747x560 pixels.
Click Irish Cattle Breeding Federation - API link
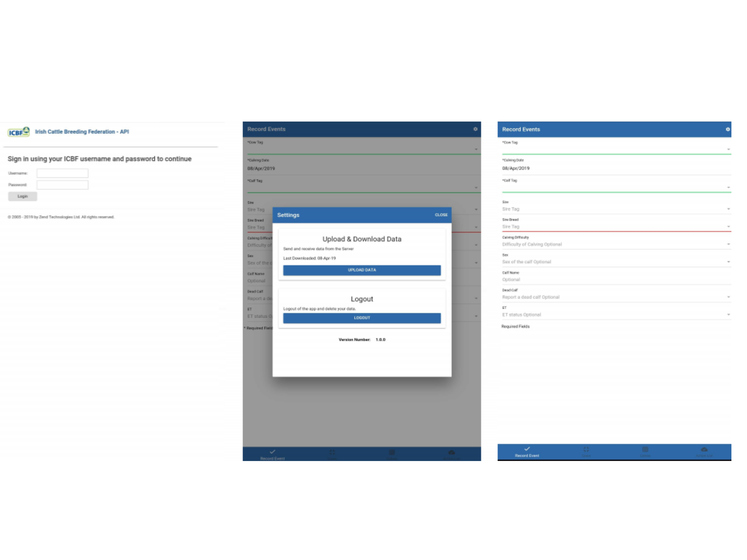tap(82, 132)
